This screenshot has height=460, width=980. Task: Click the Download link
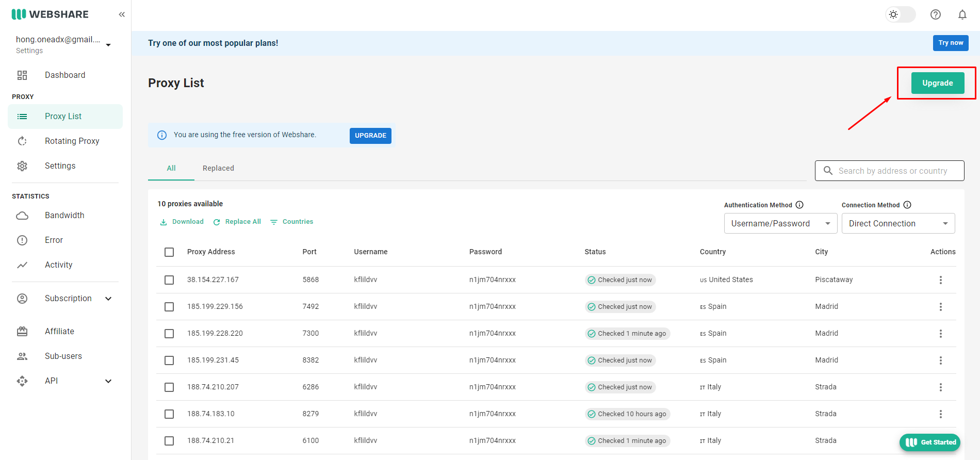(x=182, y=222)
